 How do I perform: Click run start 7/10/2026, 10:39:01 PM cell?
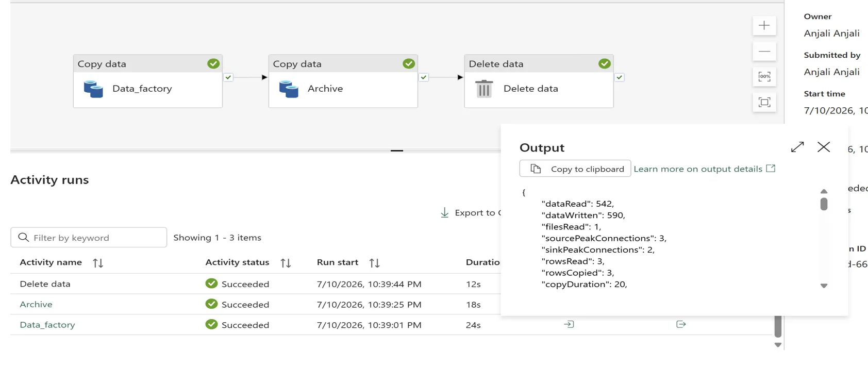tap(369, 325)
